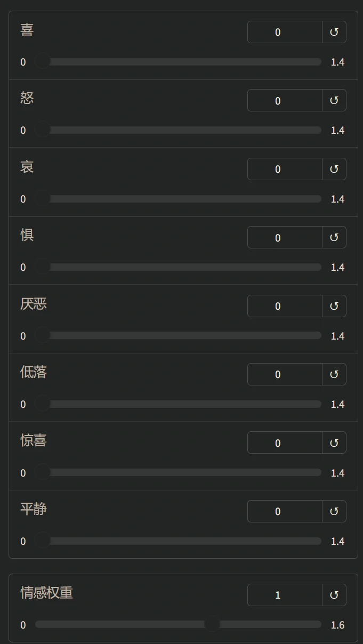Reset the 喜 slider value
The image size is (363, 644).
[x=334, y=32]
